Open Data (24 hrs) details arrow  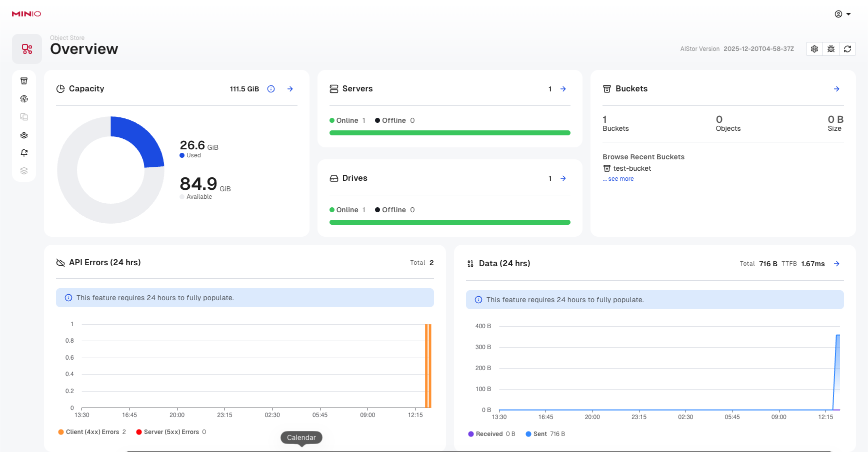coord(836,264)
